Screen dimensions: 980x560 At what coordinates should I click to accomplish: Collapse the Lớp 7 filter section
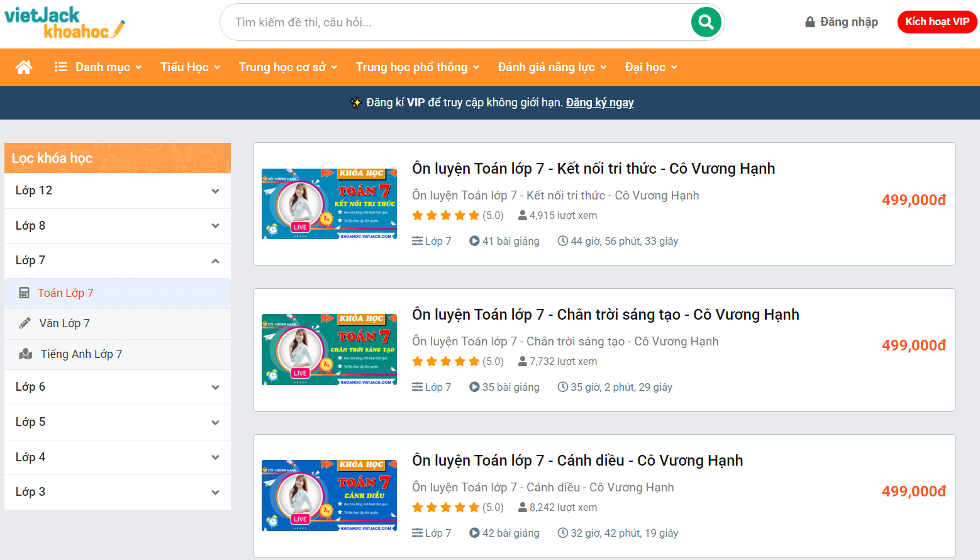click(x=118, y=260)
